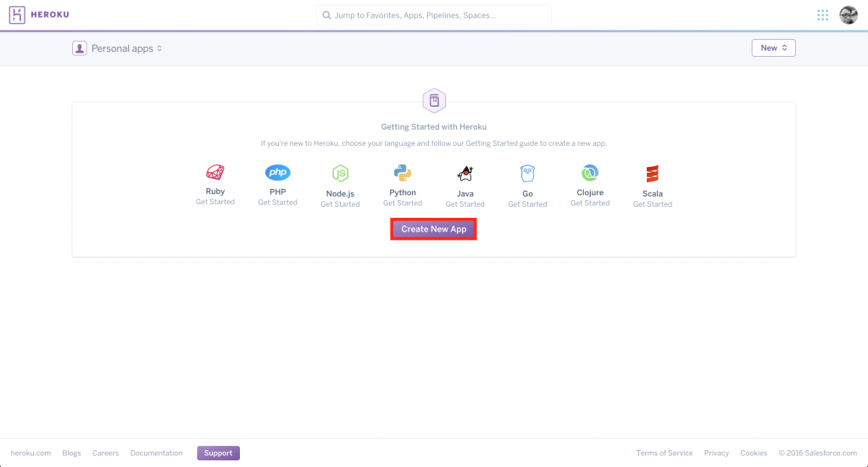
Task: Click the PHP logo icon
Action: click(277, 173)
